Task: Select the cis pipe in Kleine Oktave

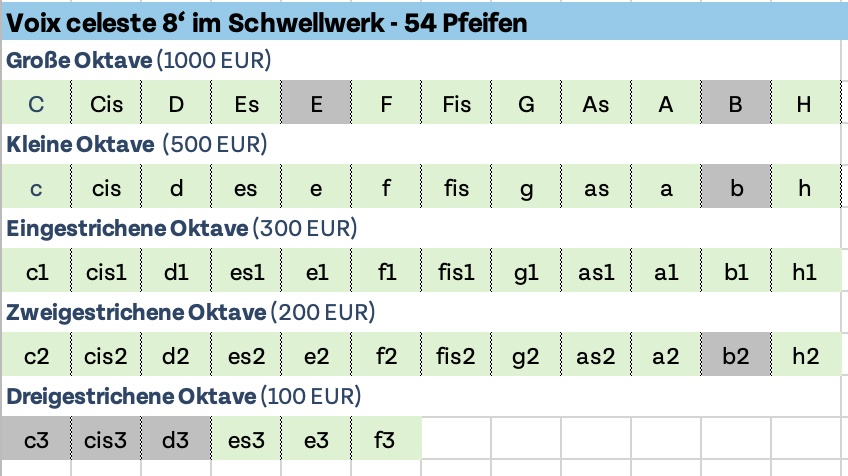Action: coord(106,188)
